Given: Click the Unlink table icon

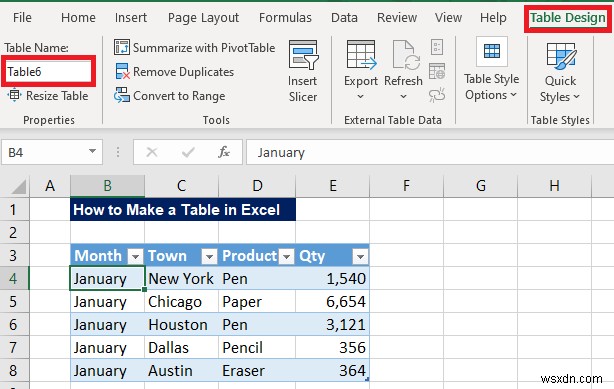Looking at the screenshot, I should coord(437,95).
